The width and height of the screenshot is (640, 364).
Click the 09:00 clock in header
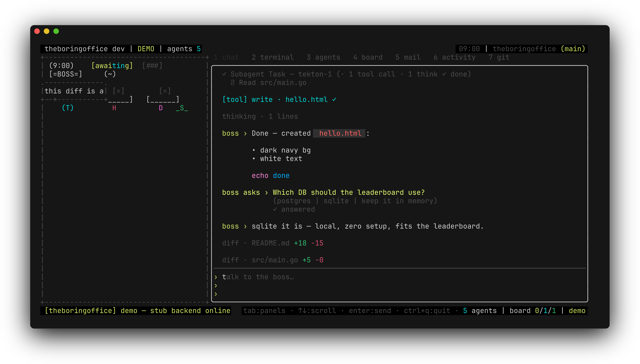(469, 49)
